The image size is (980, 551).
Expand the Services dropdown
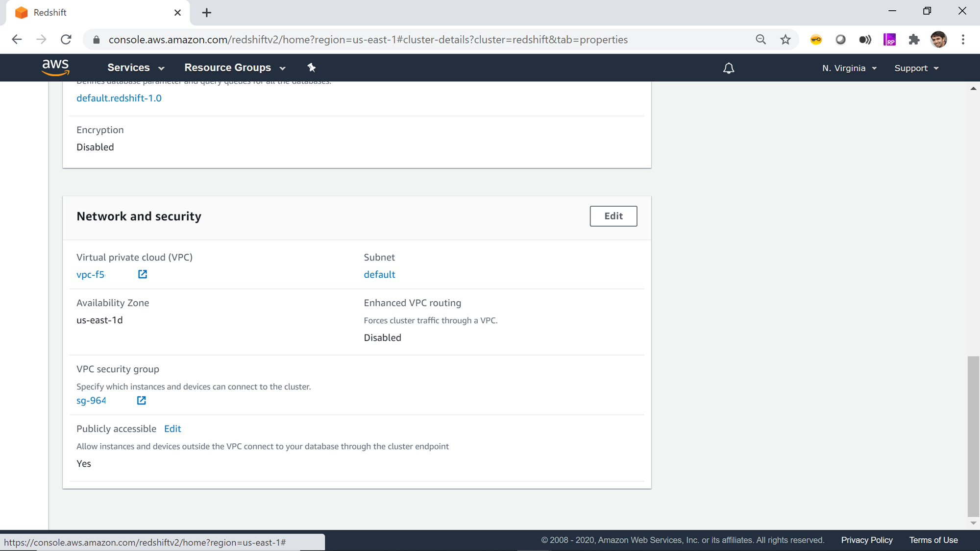(x=136, y=68)
